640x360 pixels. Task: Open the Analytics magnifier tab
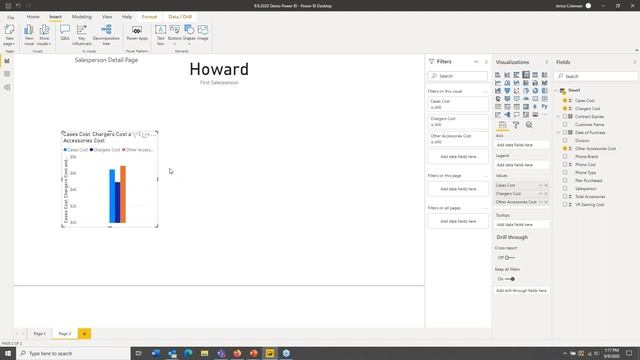pos(529,125)
